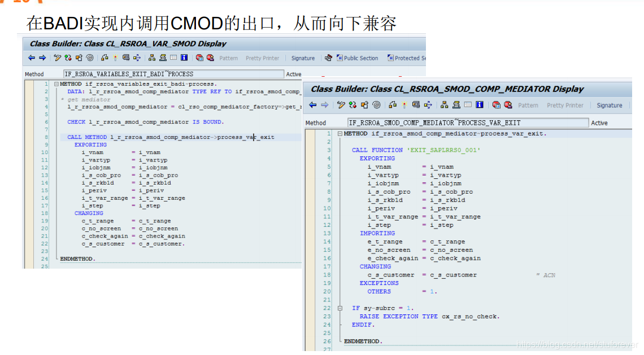Click 'OTHERS = 1.' exception line
The image size is (644, 355).
click(x=402, y=291)
